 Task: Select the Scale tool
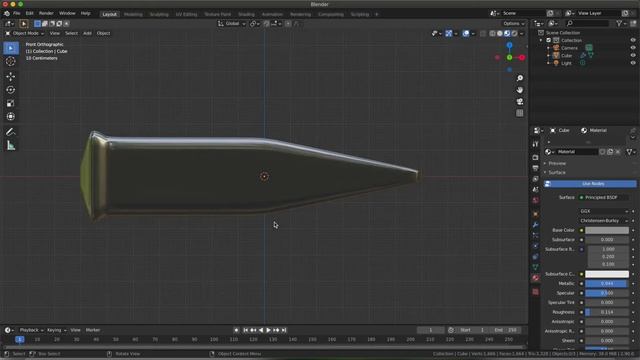(11, 103)
